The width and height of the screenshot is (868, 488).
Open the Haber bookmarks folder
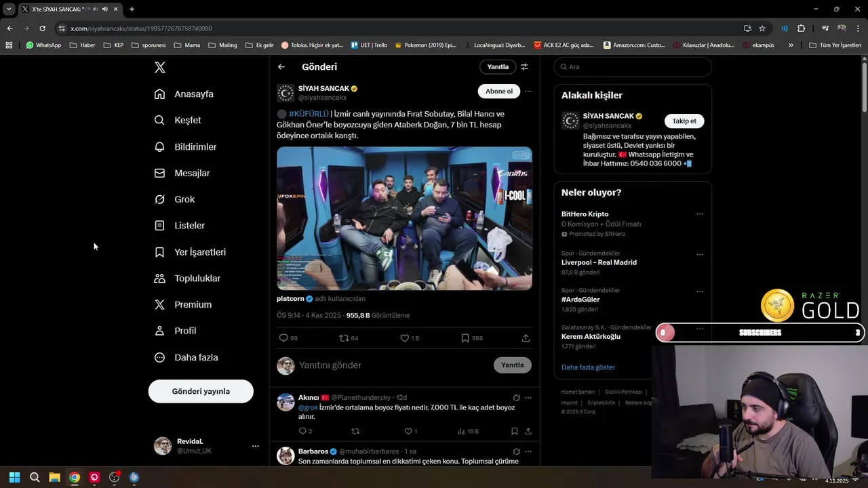[x=82, y=45]
